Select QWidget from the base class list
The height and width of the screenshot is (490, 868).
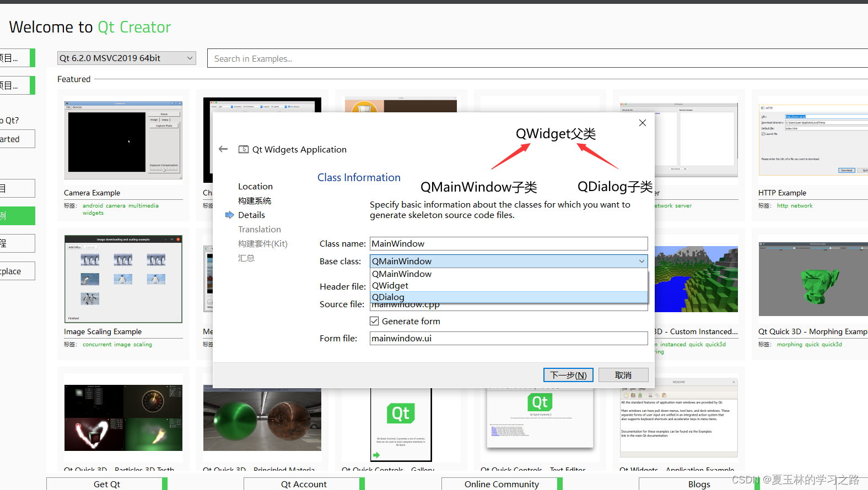pos(509,285)
